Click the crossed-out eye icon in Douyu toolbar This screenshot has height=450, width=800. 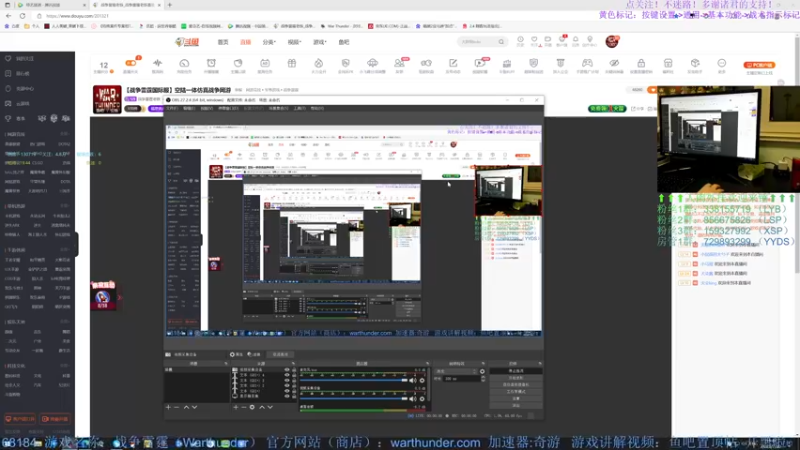pyautogui.click(x=614, y=63)
